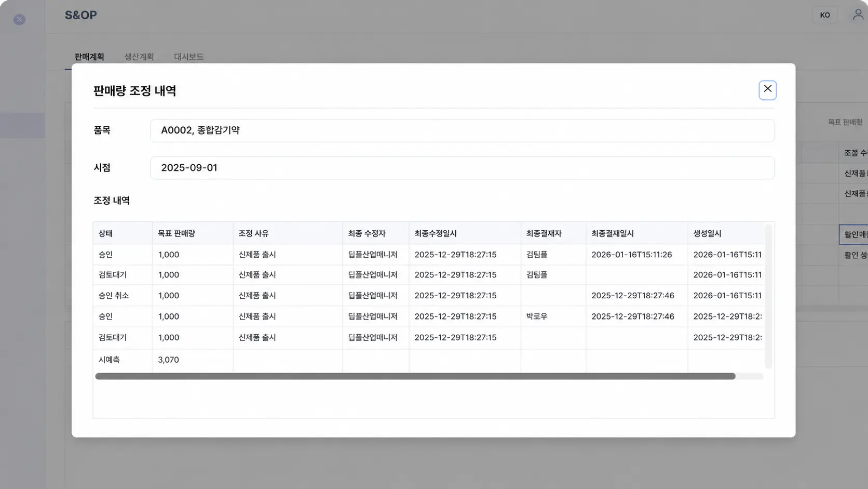The height and width of the screenshot is (489, 868).
Task: Click the 품목 input field
Action: point(462,130)
